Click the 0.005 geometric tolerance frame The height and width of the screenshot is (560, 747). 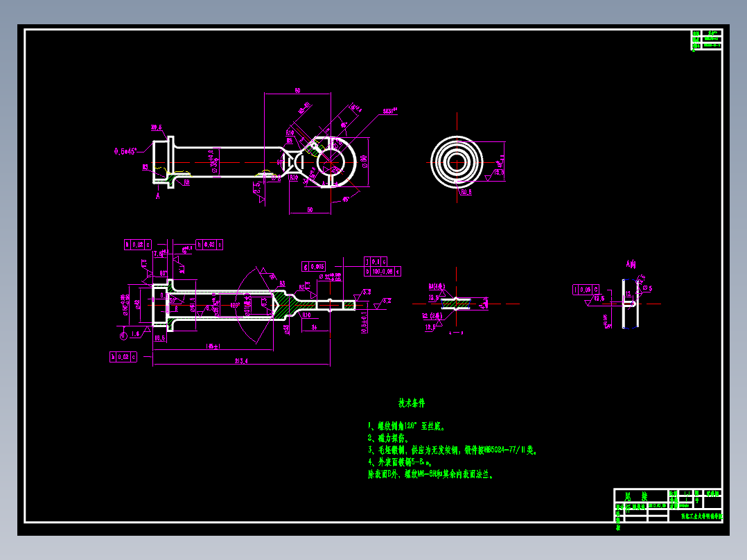point(313,267)
